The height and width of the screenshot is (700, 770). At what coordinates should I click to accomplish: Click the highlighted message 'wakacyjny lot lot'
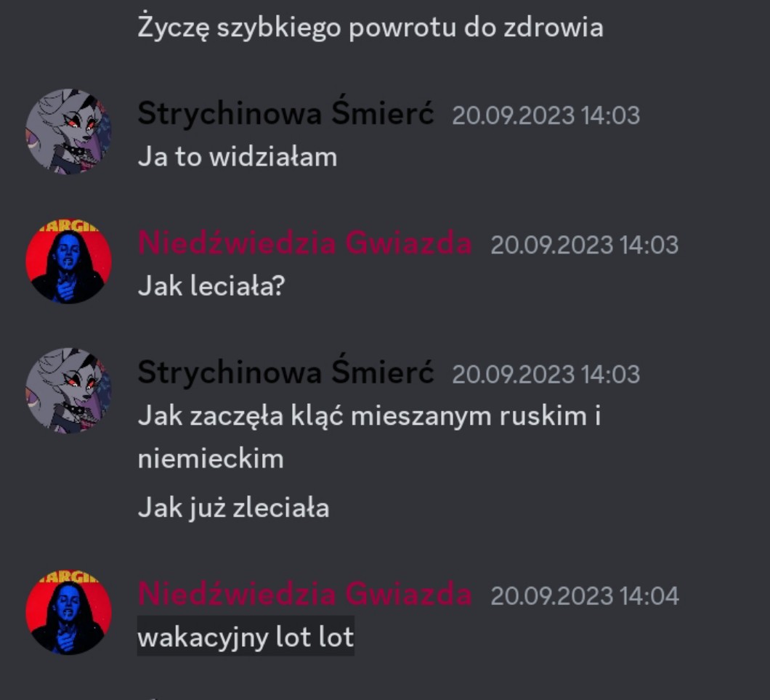pyautogui.click(x=246, y=637)
